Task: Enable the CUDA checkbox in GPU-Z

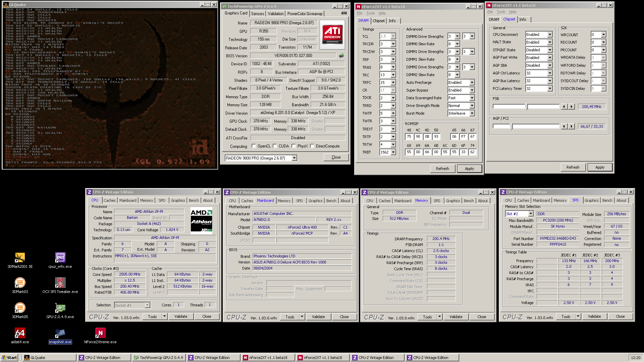Action: 275,146
